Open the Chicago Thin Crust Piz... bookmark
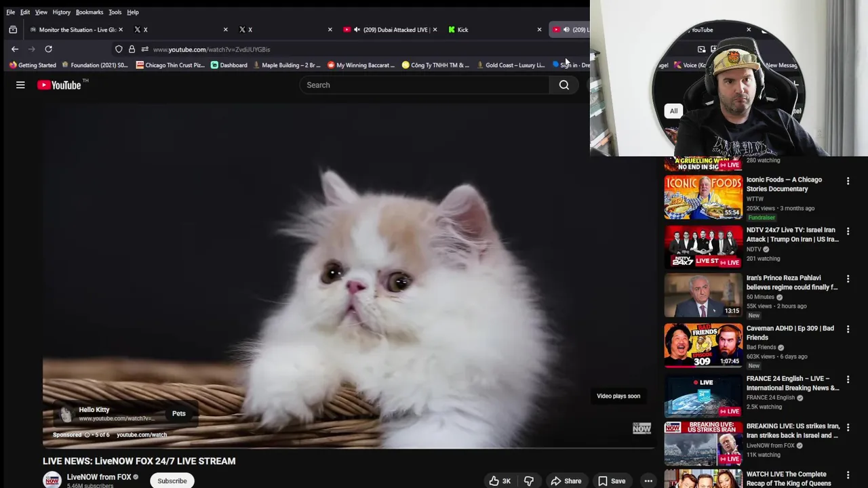This screenshot has width=868, height=488. click(170, 65)
